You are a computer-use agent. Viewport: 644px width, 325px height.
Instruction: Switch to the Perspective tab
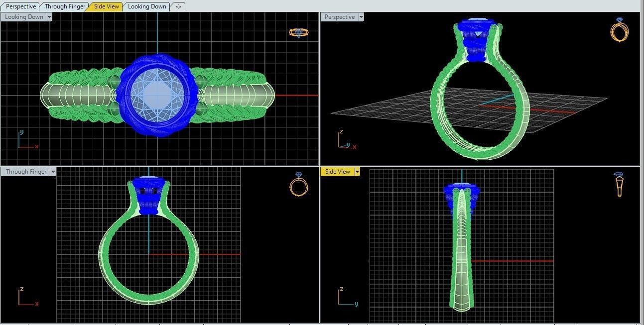[20, 6]
